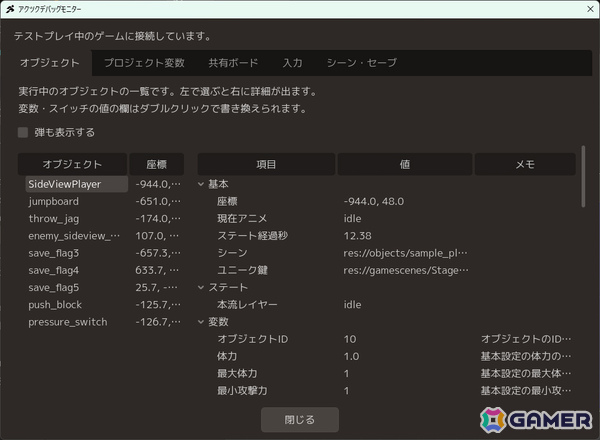The image size is (600, 440).
Task: Select push_block in the object list
Action: (x=55, y=305)
